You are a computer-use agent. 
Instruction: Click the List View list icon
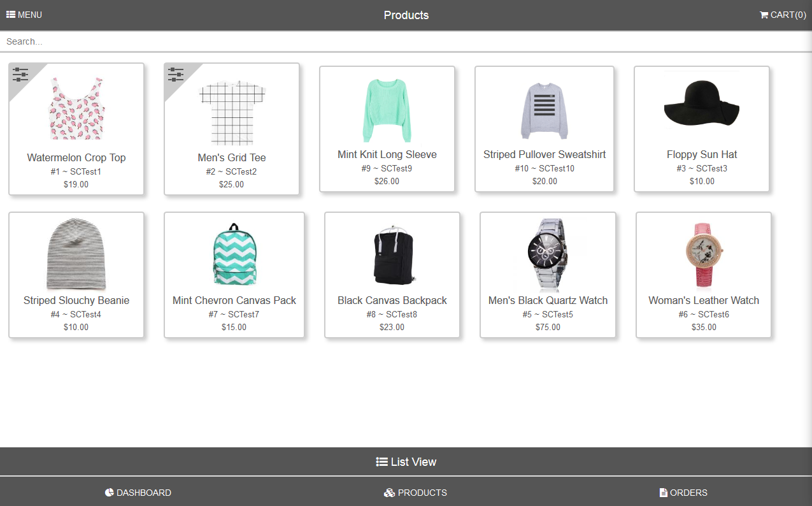[x=382, y=462]
